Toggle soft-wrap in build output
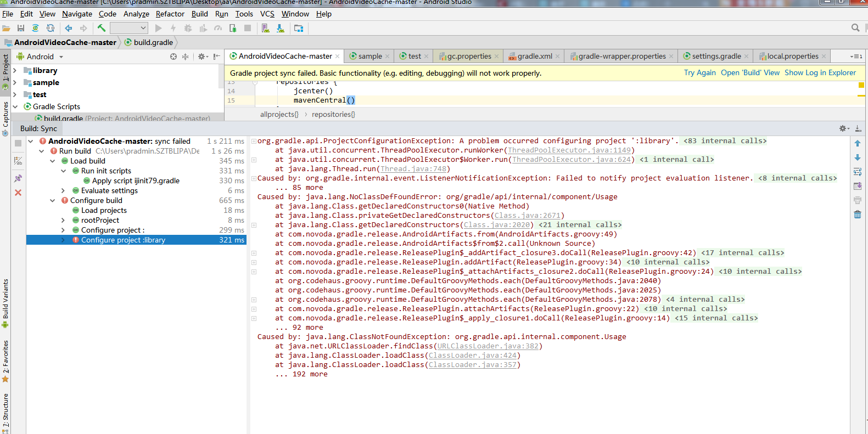Image resolution: width=868 pixels, height=434 pixels. click(x=858, y=172)
